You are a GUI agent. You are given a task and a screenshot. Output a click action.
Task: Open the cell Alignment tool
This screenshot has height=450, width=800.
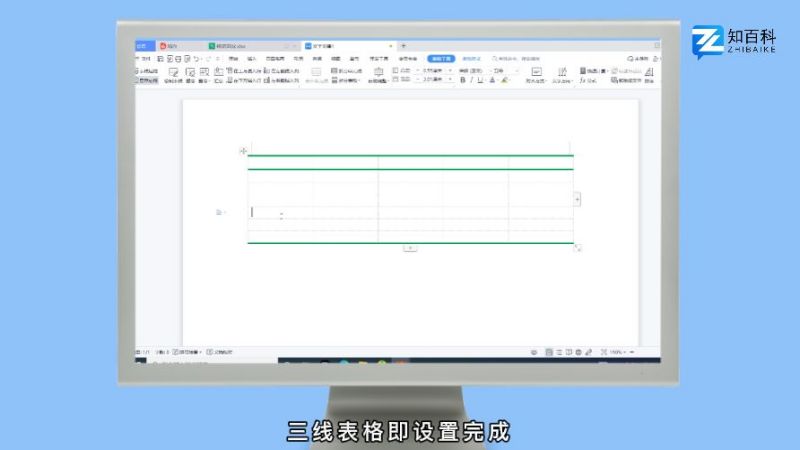point(536,75)
